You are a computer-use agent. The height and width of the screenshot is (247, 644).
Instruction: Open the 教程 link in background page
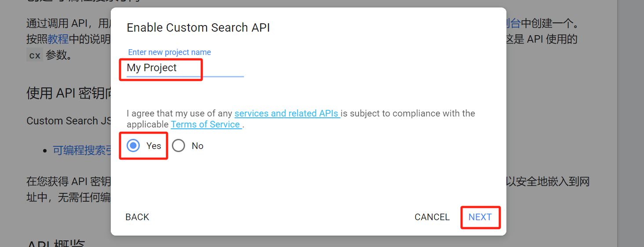click(58, 39)
